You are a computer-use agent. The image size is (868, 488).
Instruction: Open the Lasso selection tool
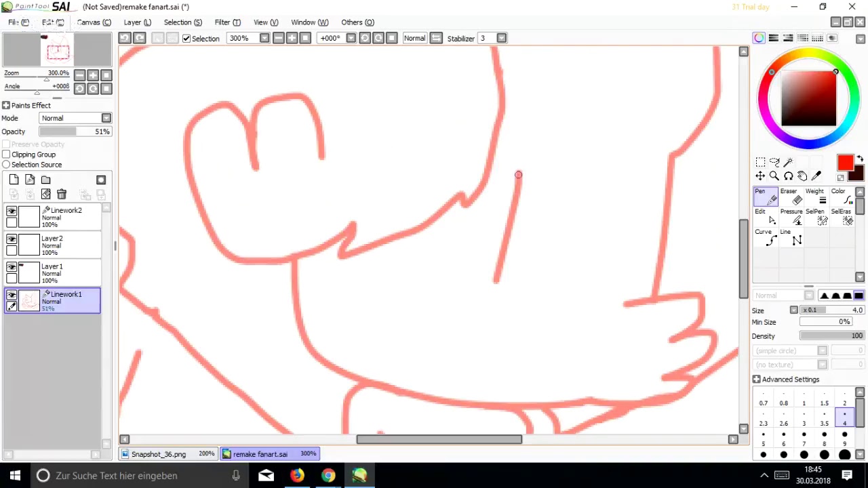pos(775,163)
